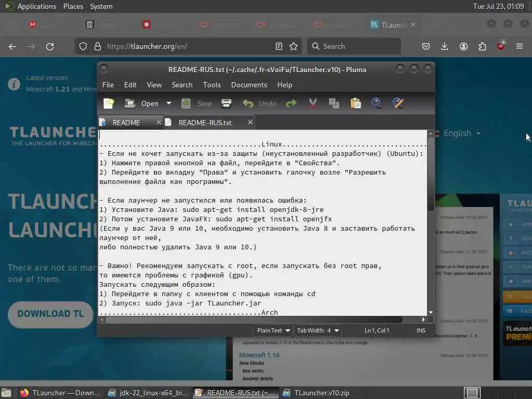Open the Documents menu in Pluma
532x399 pixels.
point(249,85)
